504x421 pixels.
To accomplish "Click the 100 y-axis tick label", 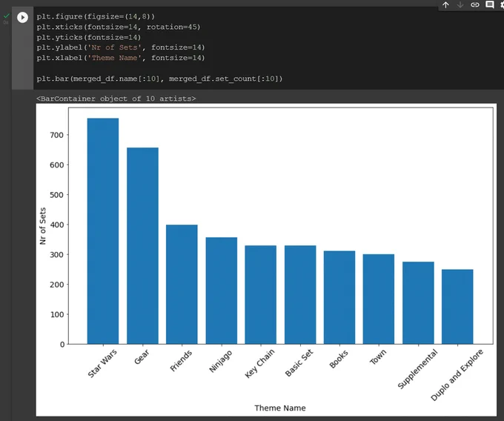I will point(56,314).
